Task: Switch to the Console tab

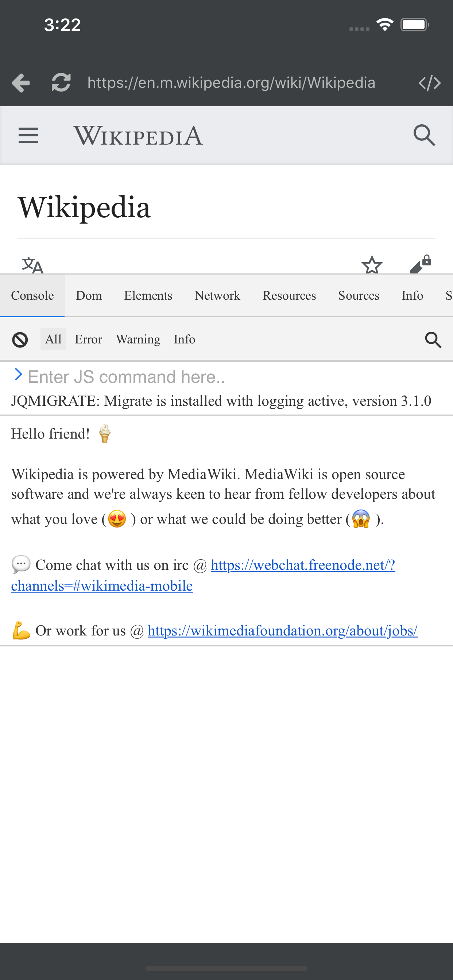Action: (32, 296)
